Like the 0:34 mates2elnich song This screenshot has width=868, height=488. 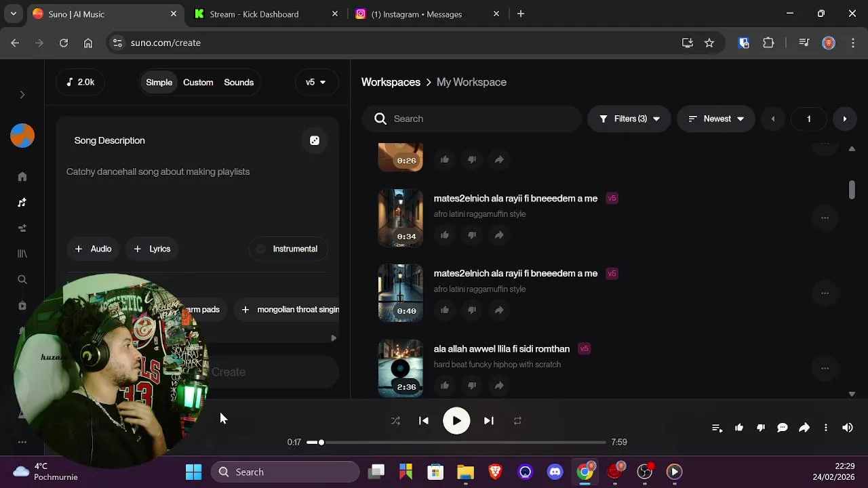(x=445, y=235)
